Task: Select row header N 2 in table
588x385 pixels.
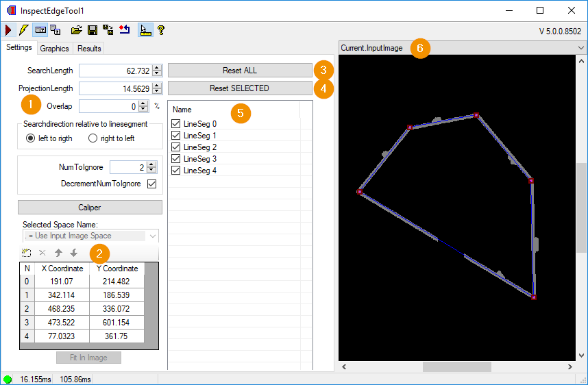Action: pyautogui.click(x=27, y=309)
